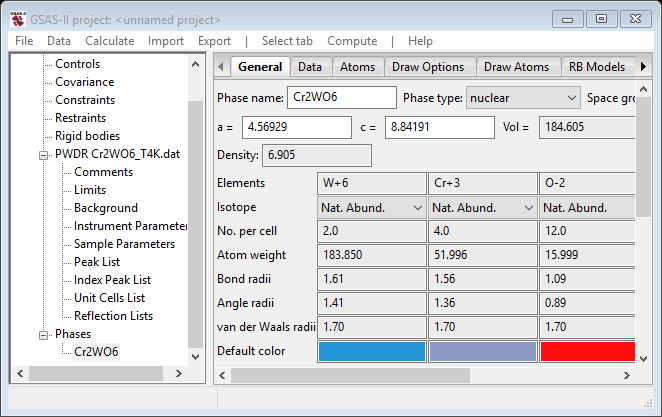Select the PWDR Cr2WO6_T4K.dat tree item
Viewport: 662px width, 417px height.
(x=117, y=154)
